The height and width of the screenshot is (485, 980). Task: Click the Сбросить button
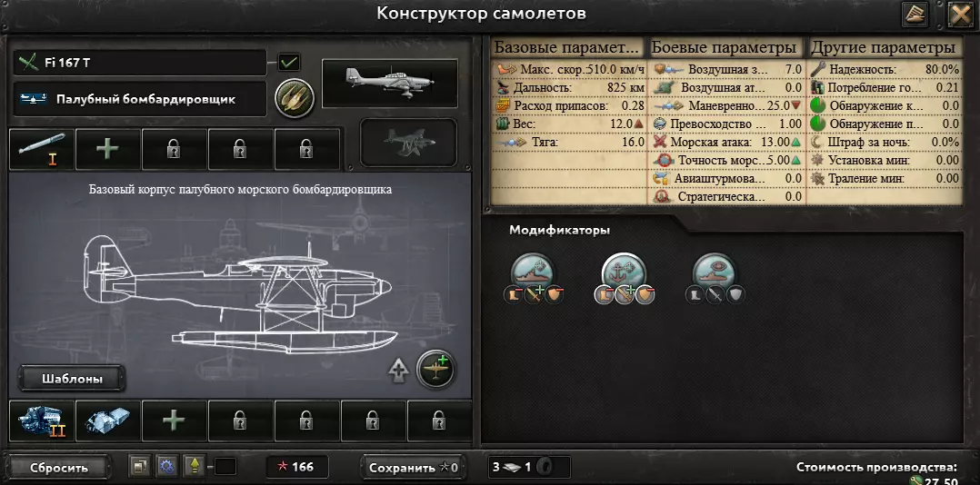[59, 468]
